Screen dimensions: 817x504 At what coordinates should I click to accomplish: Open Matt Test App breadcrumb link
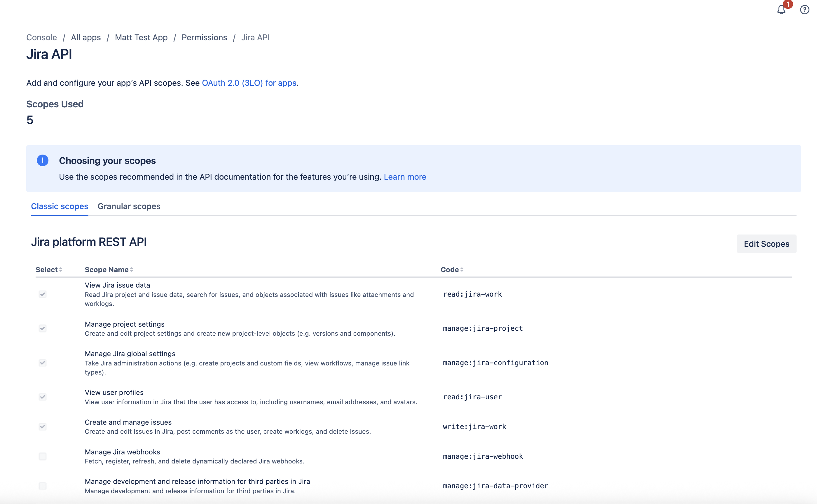pos(141,37)
